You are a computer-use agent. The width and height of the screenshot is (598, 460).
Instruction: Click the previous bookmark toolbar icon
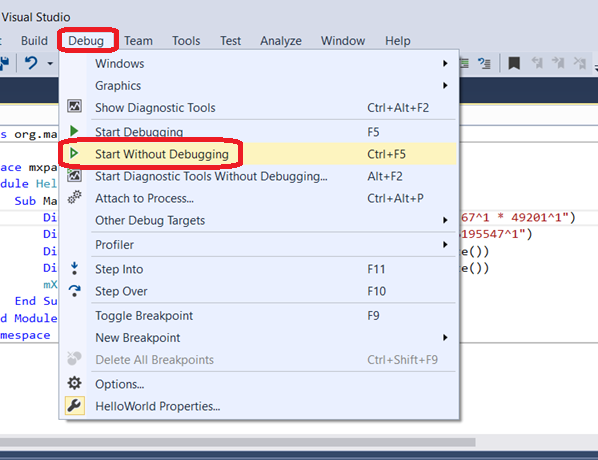coord(537,63)
